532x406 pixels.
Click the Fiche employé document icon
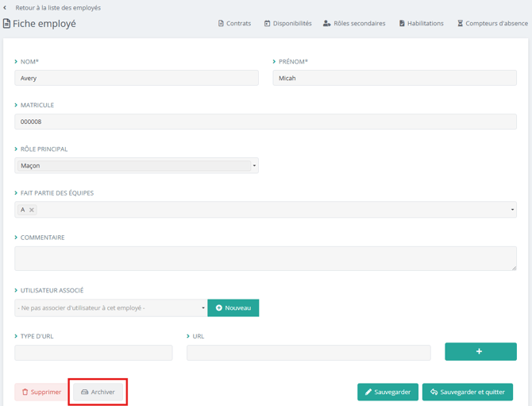[7, 24]
